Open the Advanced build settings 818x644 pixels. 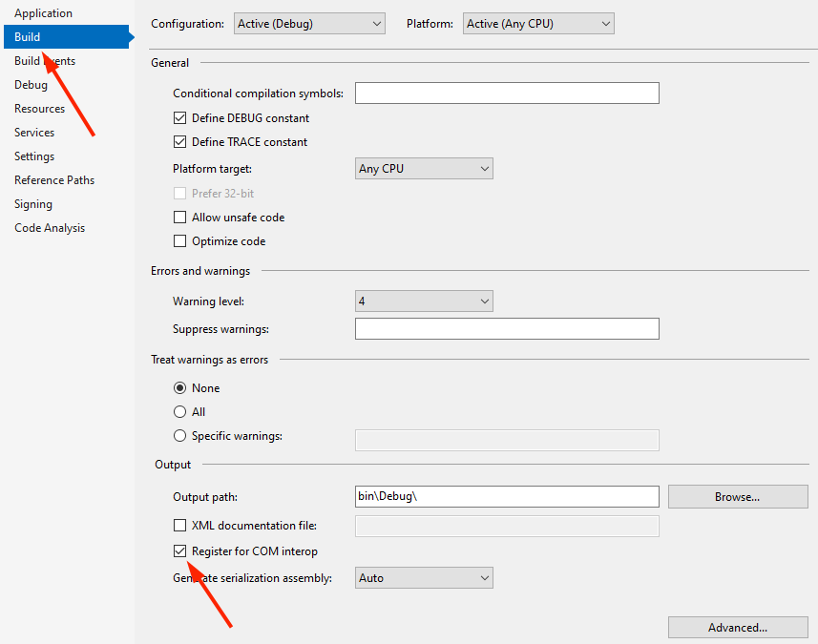tap(738, 628)
